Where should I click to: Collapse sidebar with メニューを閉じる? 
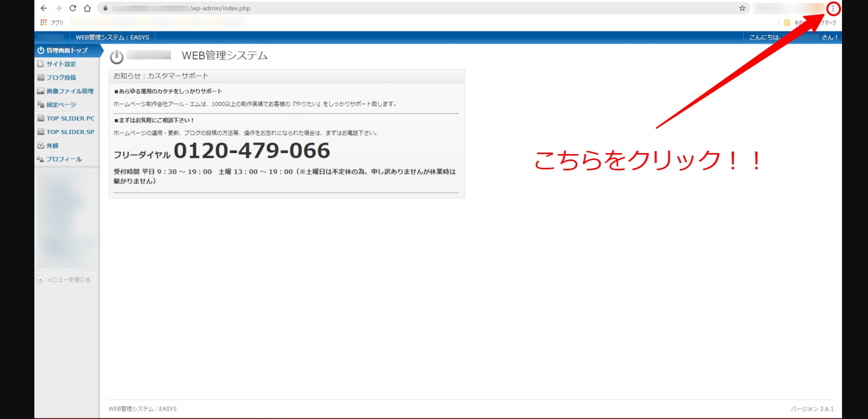point(68,280)
